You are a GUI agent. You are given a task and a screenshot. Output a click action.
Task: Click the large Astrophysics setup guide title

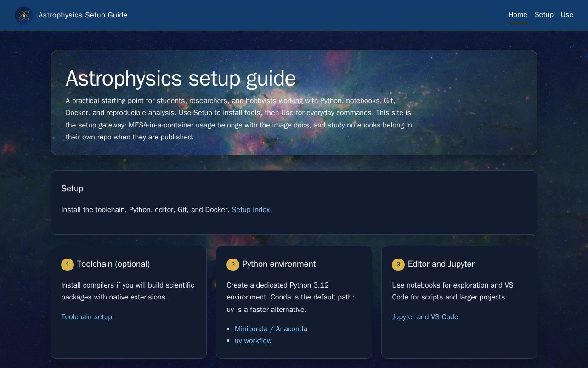181,78
